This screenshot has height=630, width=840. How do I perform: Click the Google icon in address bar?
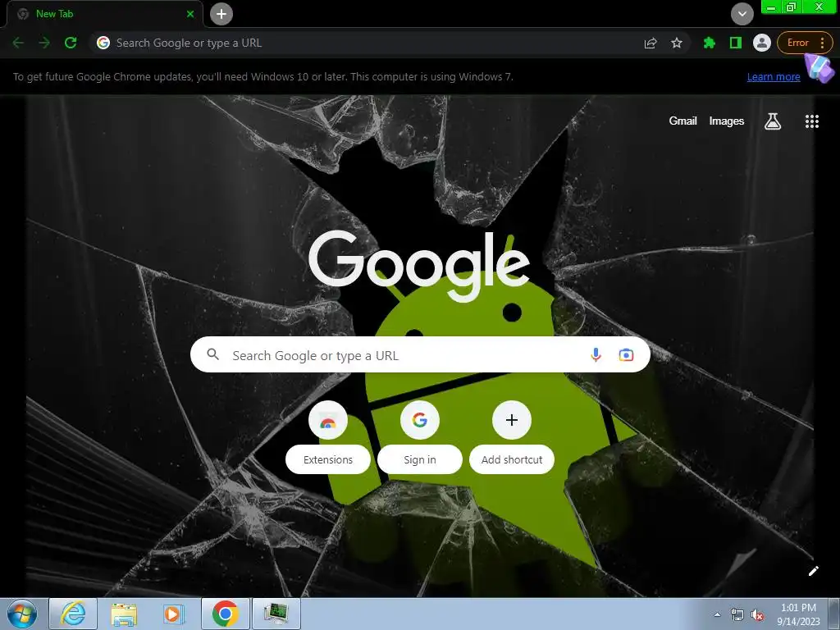tap(103, 43)
